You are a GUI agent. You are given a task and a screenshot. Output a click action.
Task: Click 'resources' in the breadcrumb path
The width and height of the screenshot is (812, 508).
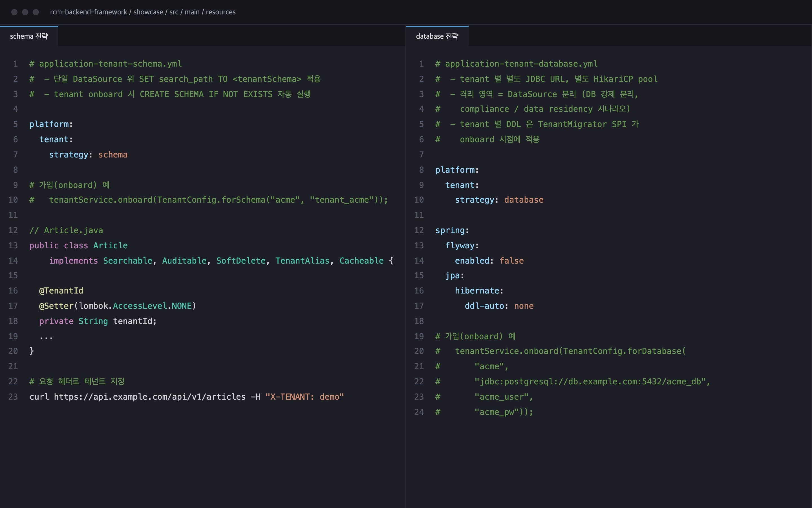coord(220,12)
